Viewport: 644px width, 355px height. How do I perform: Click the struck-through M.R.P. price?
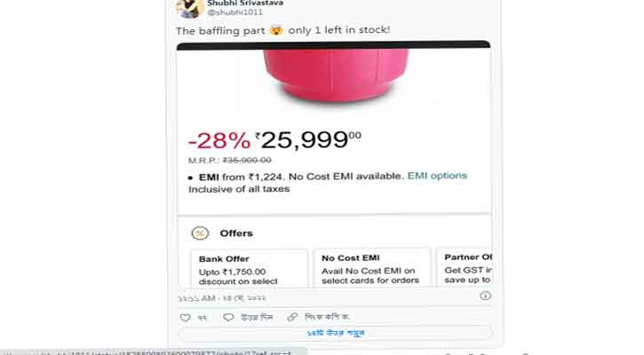point(246,160)
